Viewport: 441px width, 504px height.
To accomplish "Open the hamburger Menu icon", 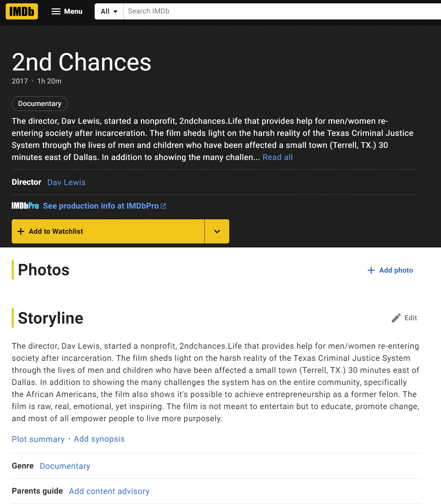I will click(x=56, y=11).
